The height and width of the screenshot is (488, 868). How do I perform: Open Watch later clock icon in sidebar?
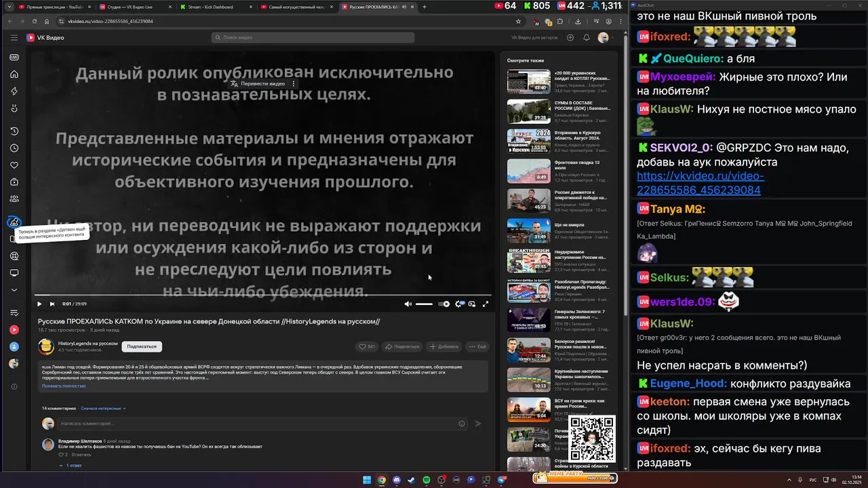pos(14,148)
